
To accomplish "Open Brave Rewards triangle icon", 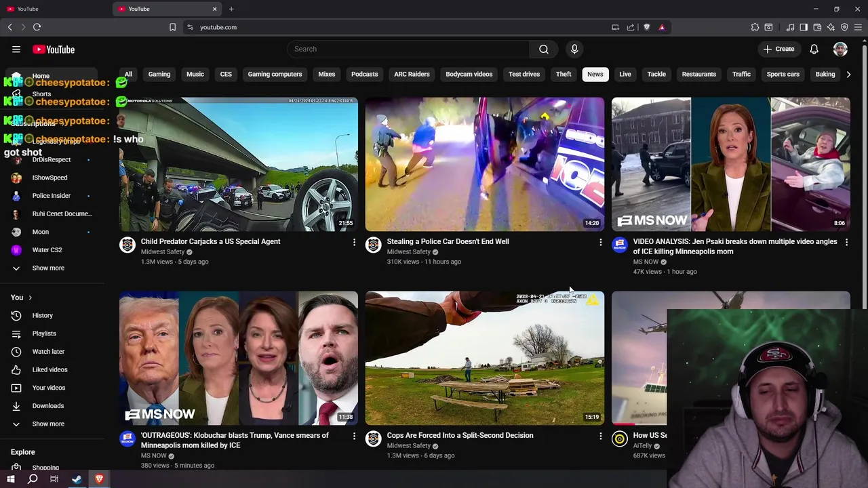I will tap(662, 27).
